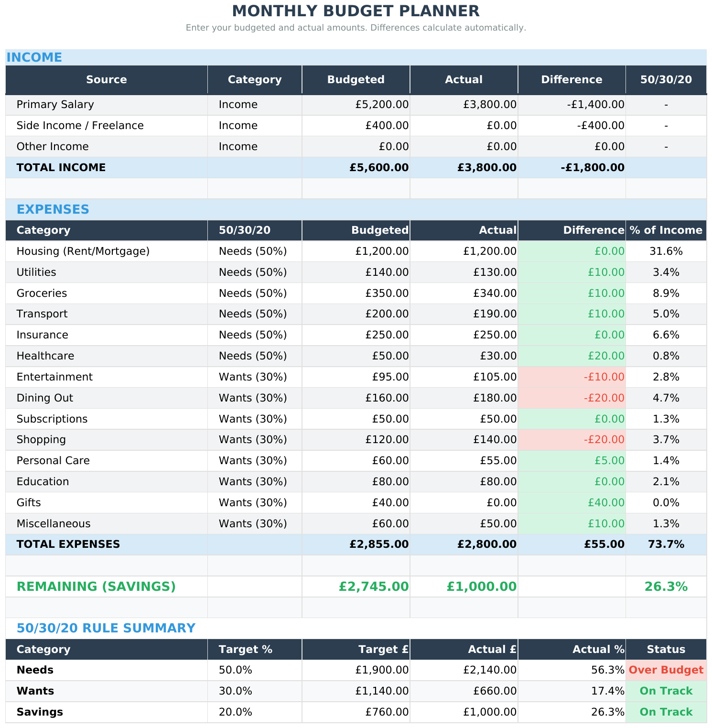Click Dining Out actual £180.00 cell
Image resolution: width=712 pixels, height=728 pixels.
(x=464, y=398)
